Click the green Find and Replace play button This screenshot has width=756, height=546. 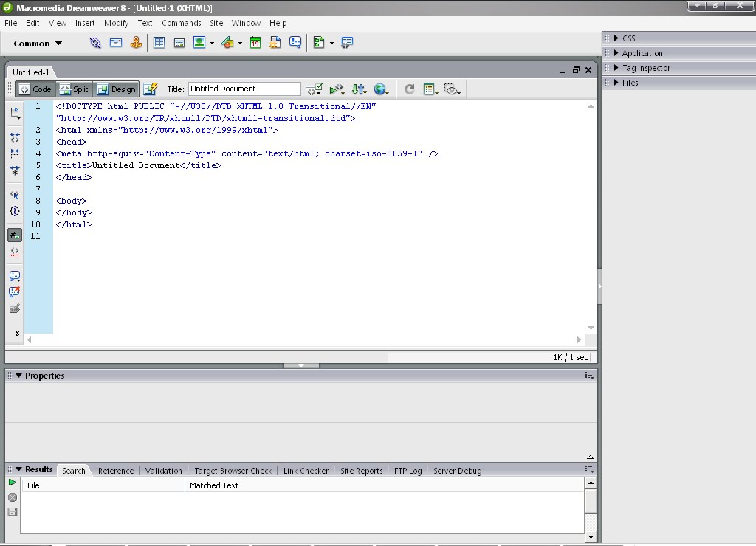point(13,483)
